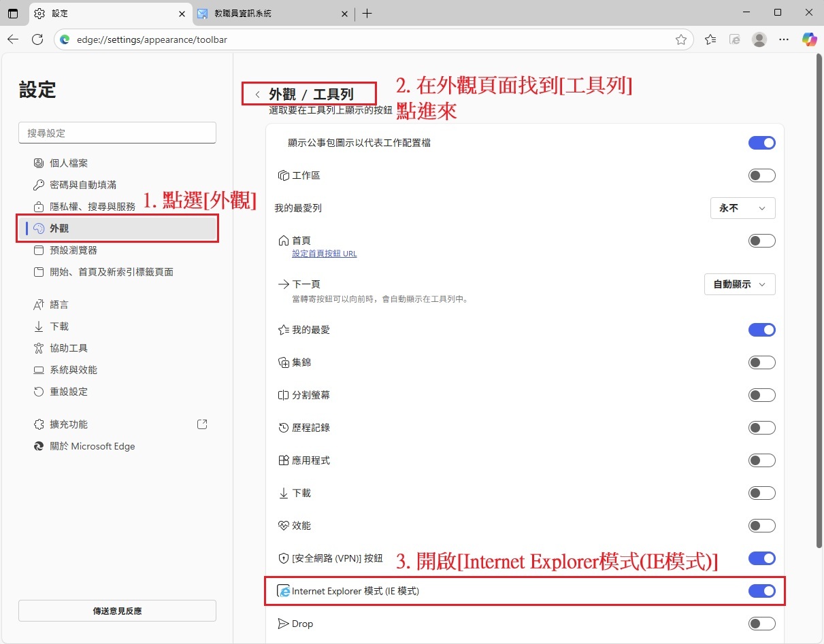
Task: Click the Copilot icon in toolbar
Action: point(809,39)
